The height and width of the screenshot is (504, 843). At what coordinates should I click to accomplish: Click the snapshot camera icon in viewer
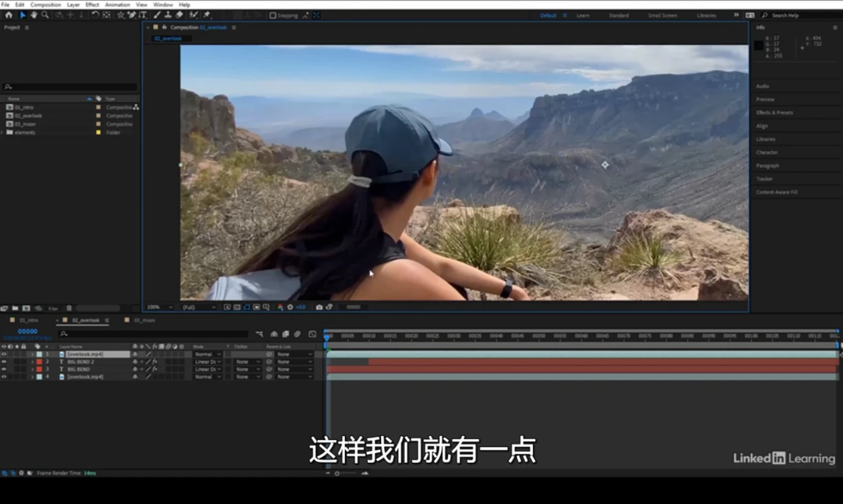tap(319, 308)
